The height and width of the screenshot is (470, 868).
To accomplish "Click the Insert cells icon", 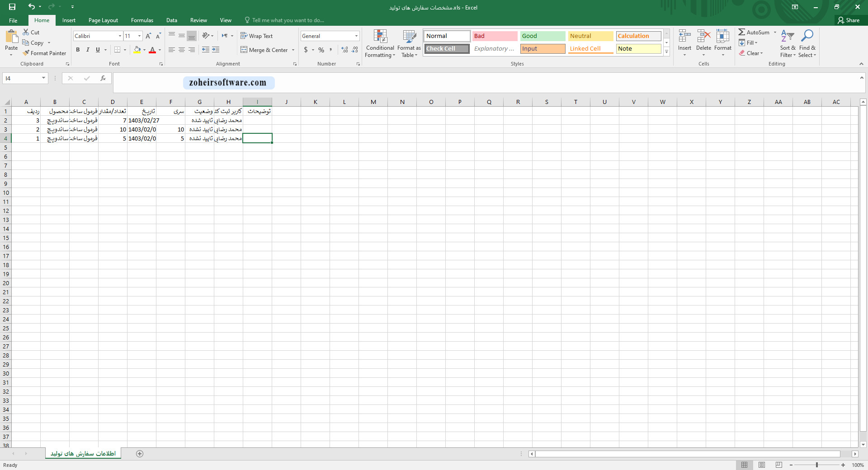I will click(684, 36).
